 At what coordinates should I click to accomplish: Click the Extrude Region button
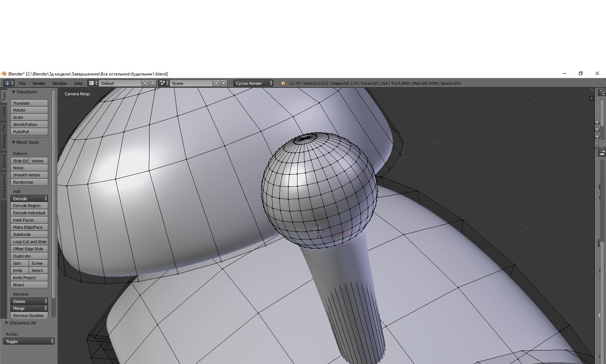tap(29, 206)
